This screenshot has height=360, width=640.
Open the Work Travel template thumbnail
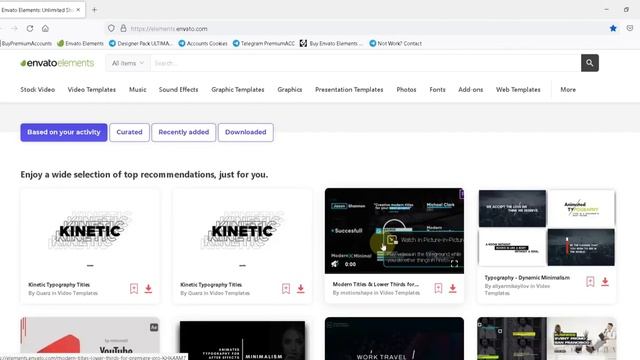coord(394,338)
